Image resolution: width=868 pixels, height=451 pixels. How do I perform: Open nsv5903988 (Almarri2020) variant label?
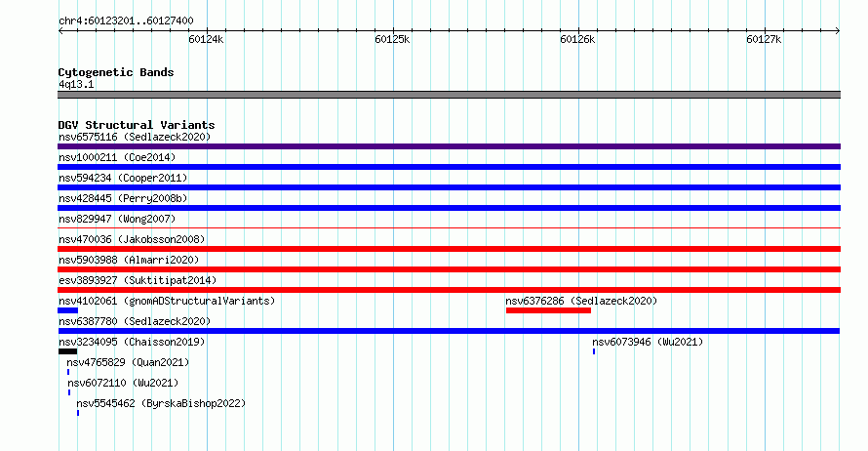[129, 260]
